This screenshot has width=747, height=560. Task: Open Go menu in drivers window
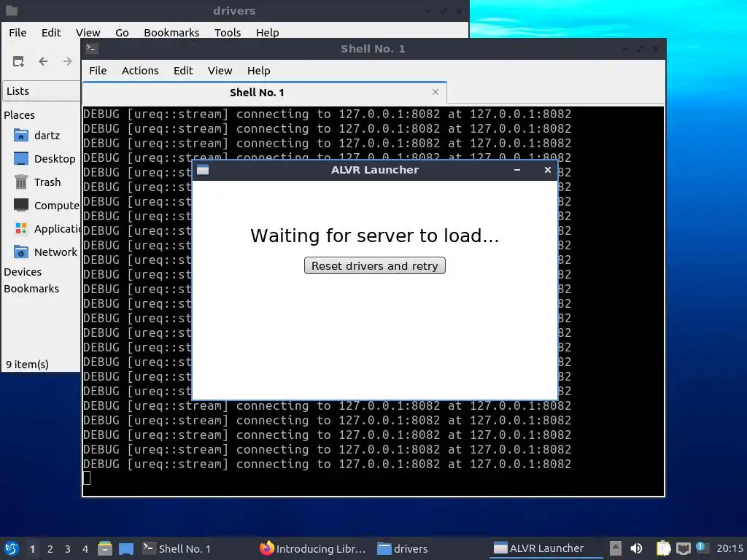click(122, 32)
